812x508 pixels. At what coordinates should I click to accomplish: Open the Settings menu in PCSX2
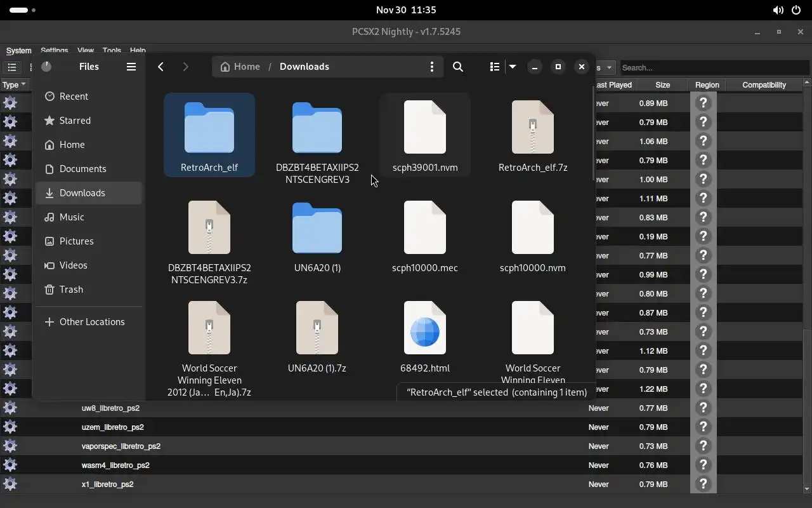pos(55,50)
